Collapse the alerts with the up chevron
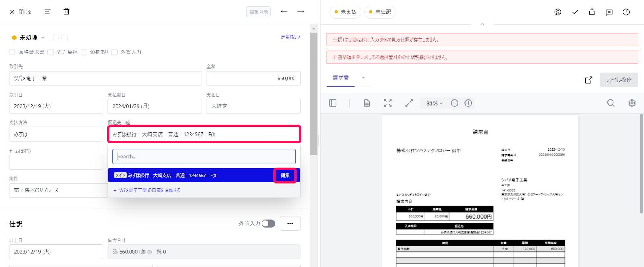Viewport: 644px width, 267px height. point(482,24)
